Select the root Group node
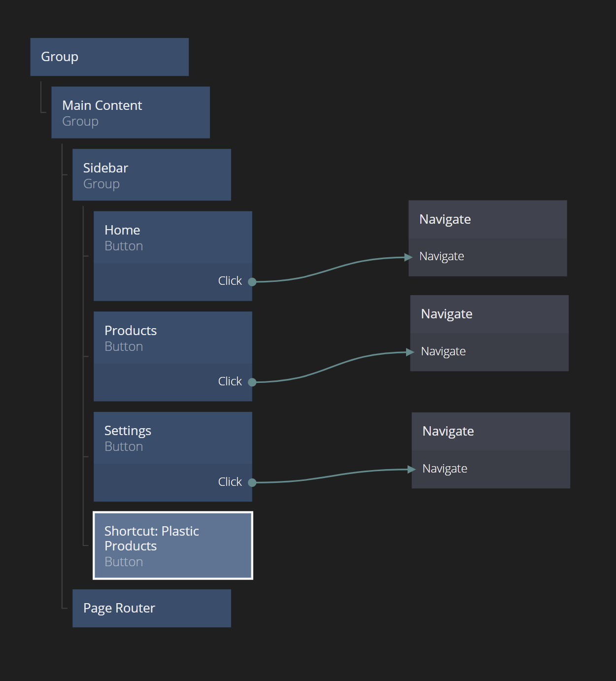Viewport: 616px width, 681px height. point(109,57)
